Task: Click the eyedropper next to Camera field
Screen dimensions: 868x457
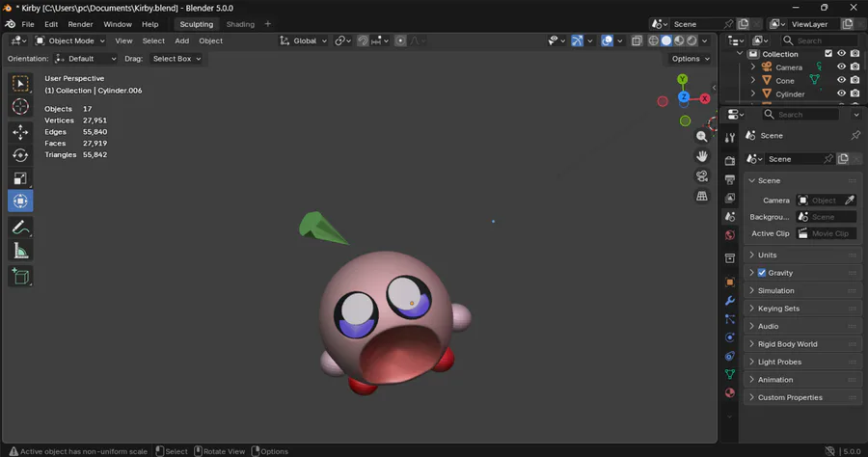Action: pos(850,201)
